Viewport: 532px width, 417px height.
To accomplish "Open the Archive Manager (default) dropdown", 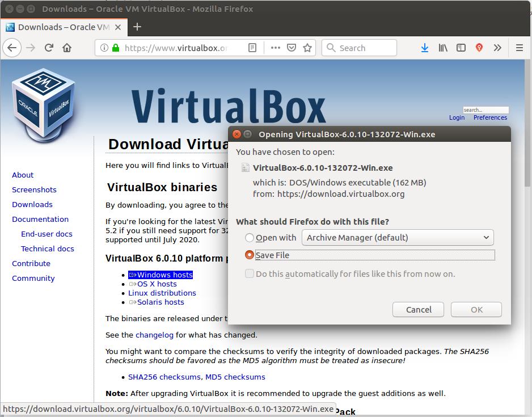I will click(398, 238).
